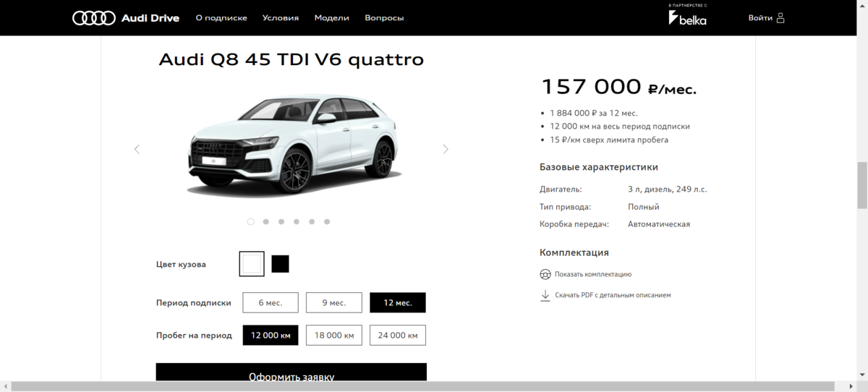Show next car image arrow

point(446,149)
